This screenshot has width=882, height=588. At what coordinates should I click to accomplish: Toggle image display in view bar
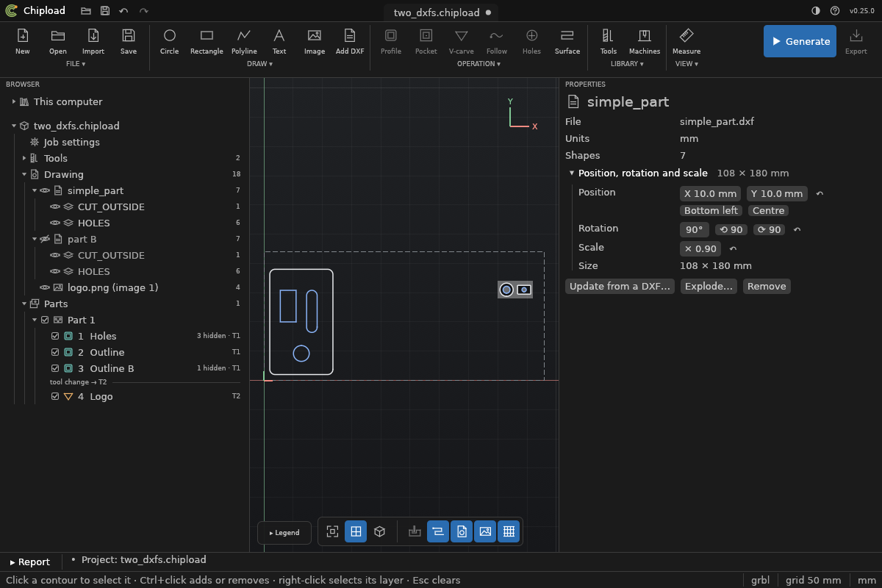click(485, 531)
